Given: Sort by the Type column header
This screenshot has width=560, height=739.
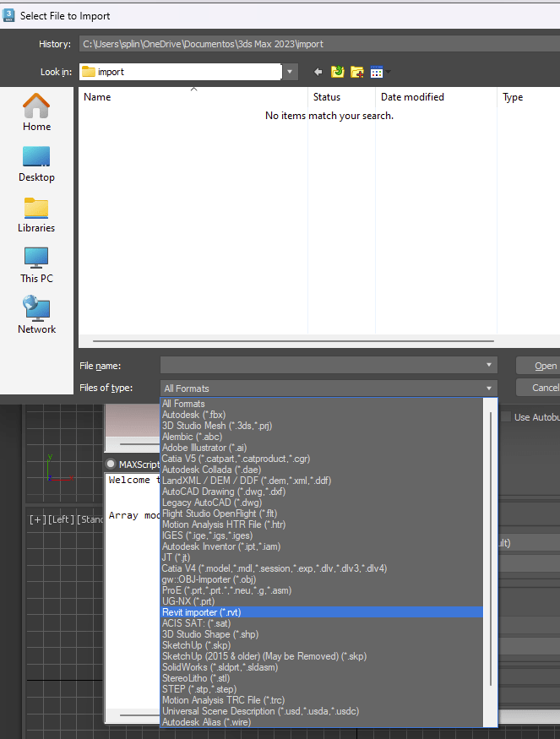Looking at the screenshot, I should (x=529, y=96).
